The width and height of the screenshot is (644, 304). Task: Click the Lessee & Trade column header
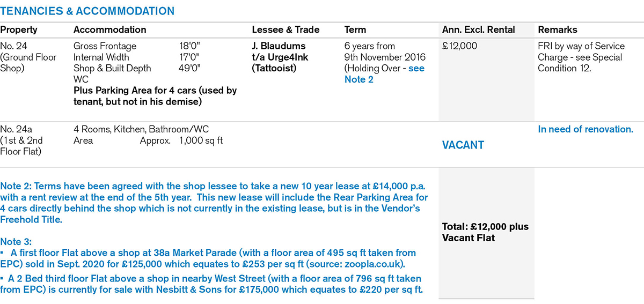pyautogui.click(x=286, y=29)
